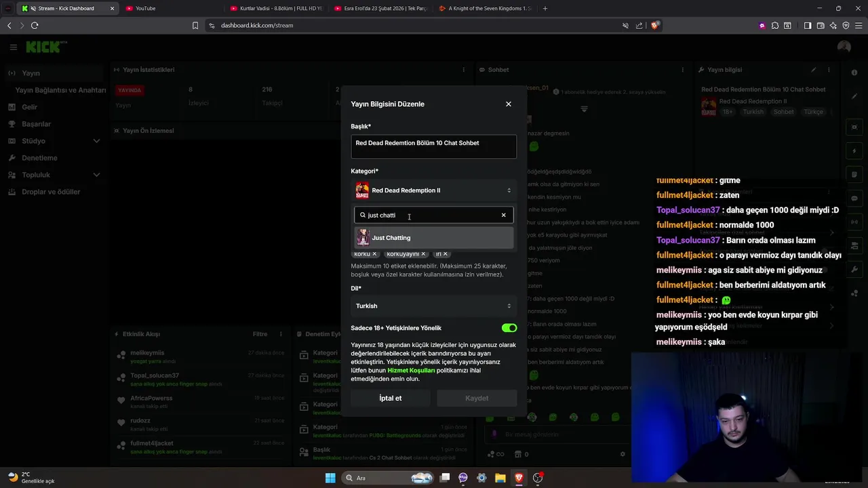Open Etkinlik Akışı Filtre option

260,334
